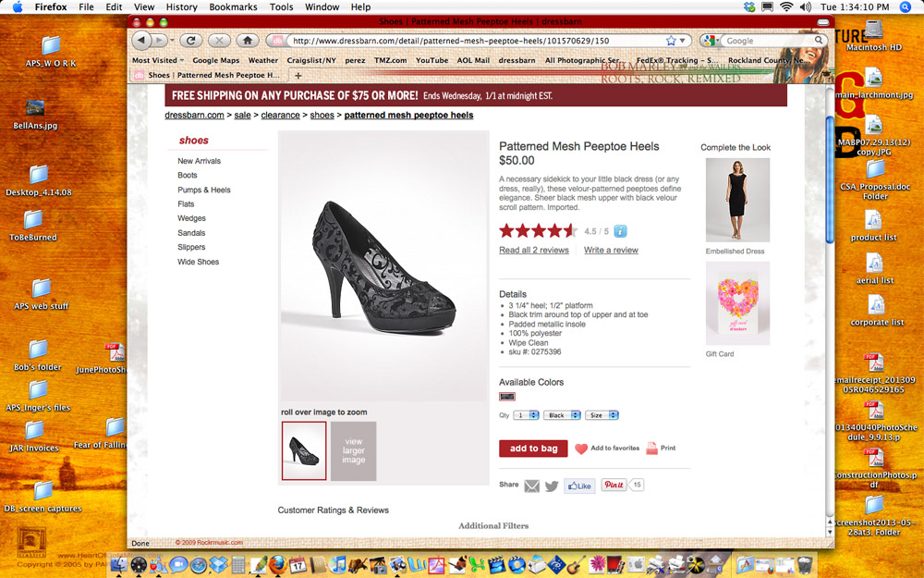The height and width of the screenshot is (578, 924).
Task: Expand the Most Visited bookmarks dropdown
Action: [x=158, y=60]
